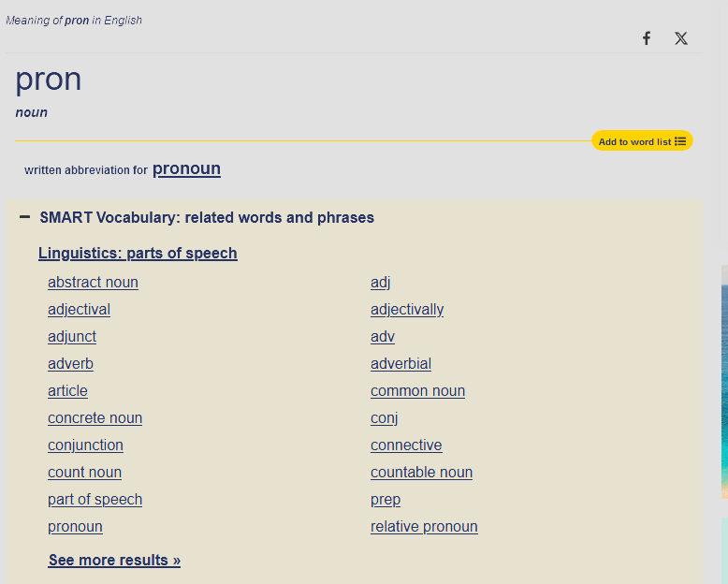The height and width of the screenshot is (584, 728).
Task: Collapse the SMART Vocabulary section
Action: click(25, 217)
